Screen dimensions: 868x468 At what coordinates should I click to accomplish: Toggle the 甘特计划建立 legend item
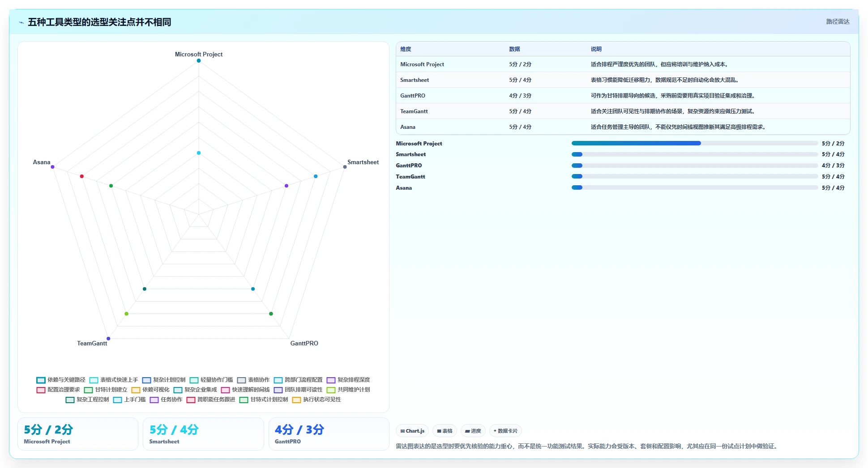click(106, 390)
